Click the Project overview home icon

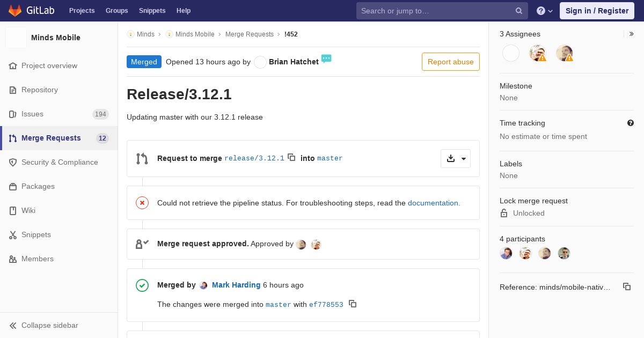13,65
